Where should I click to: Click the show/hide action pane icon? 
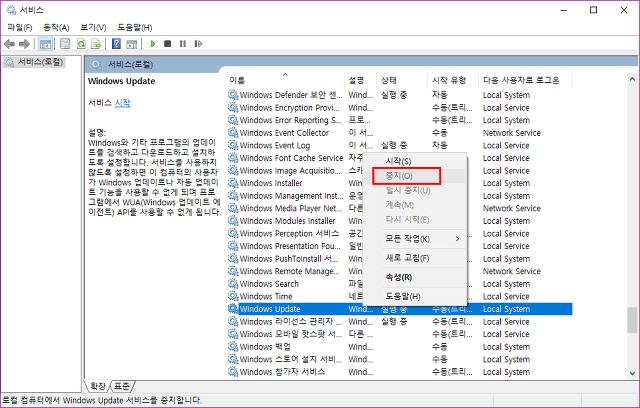[x=131, y=44]
